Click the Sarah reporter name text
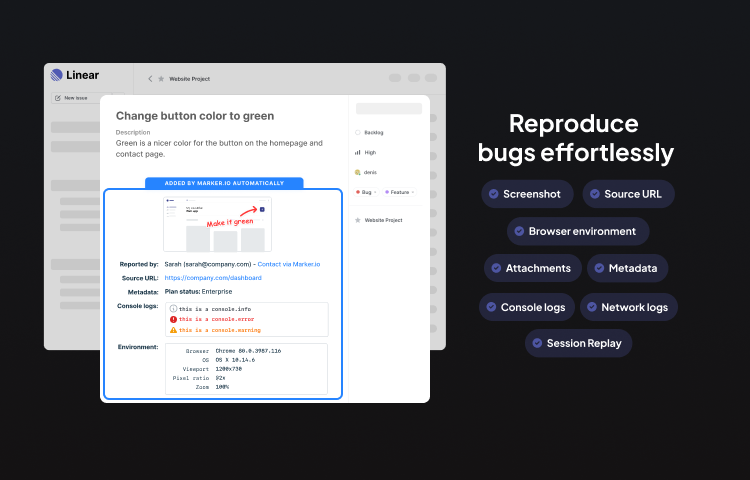Image resolution: width=750 pixels, height=480 pixels. [x=173, y=264]
